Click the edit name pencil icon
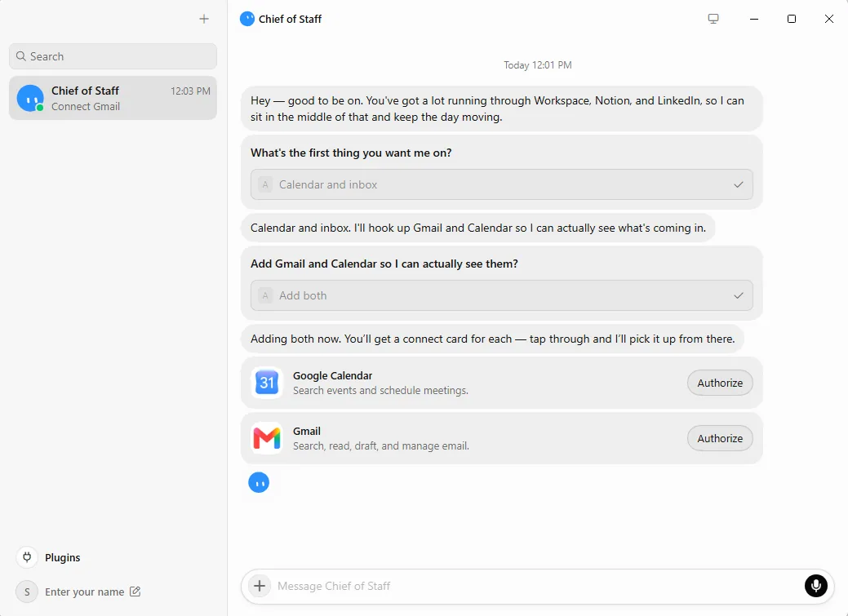The image size is (848, 616). pos(135,592)
